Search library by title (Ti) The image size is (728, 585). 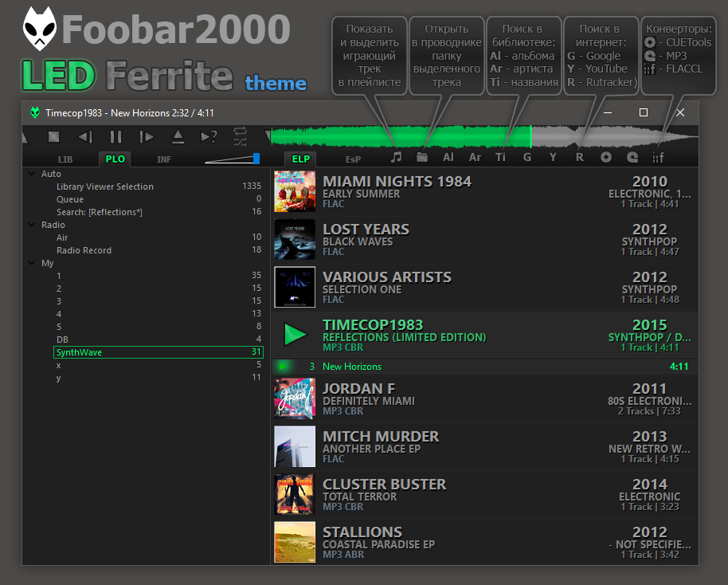coord(500,157)
